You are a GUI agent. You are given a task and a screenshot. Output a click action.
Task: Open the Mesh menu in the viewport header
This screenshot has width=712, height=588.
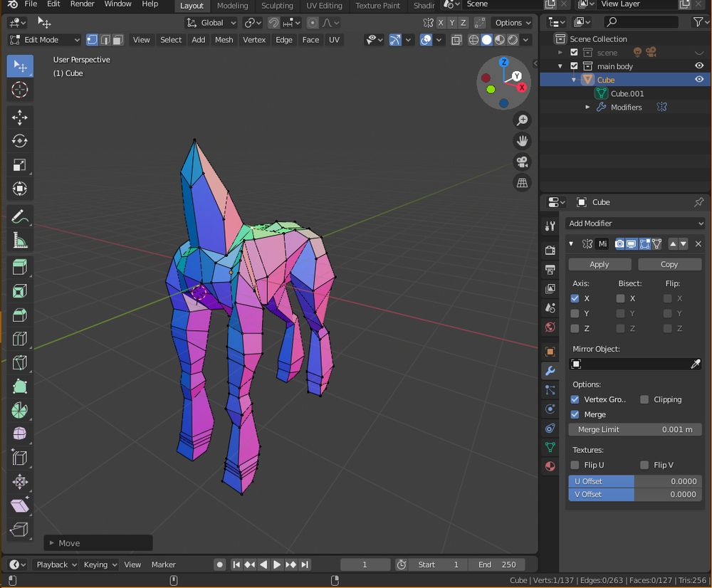(x=224, y=40)
